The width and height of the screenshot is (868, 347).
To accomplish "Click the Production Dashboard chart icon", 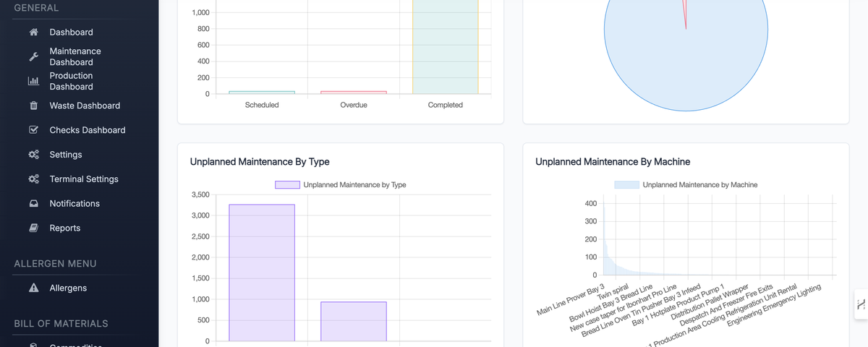I will click(x=33, y=81).
